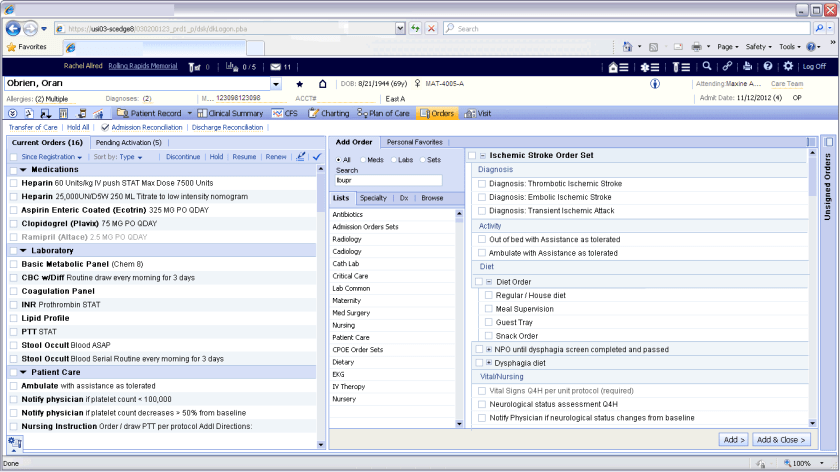Open the Since Registration dropdown
The width and height of the screenshot is (840, 472).
[52, 157]
